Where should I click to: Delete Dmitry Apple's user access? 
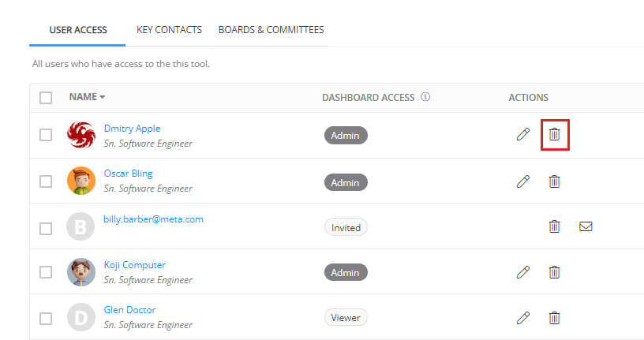click(x=555, y=135)
